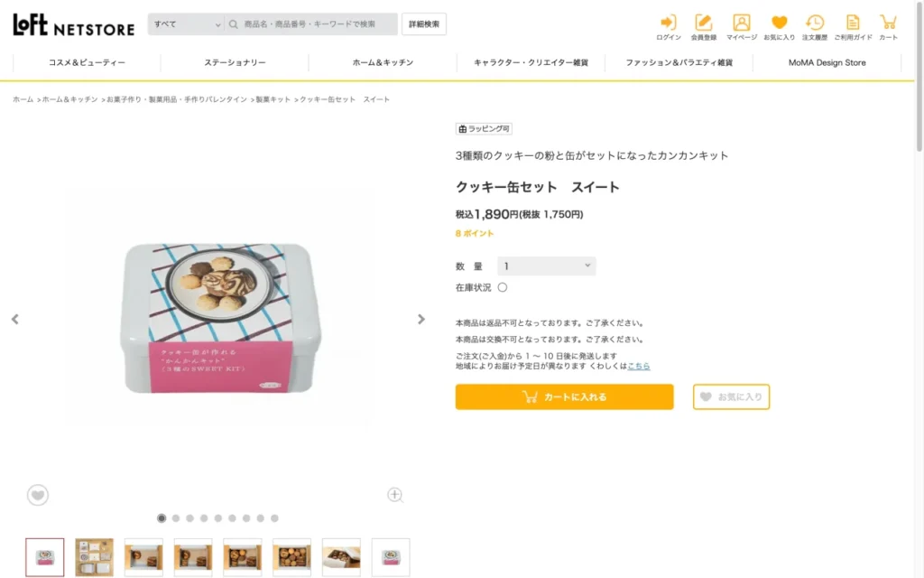Show next product image with right arrow
The height and width of the screenshot is (578, 924).
point(420,319)
